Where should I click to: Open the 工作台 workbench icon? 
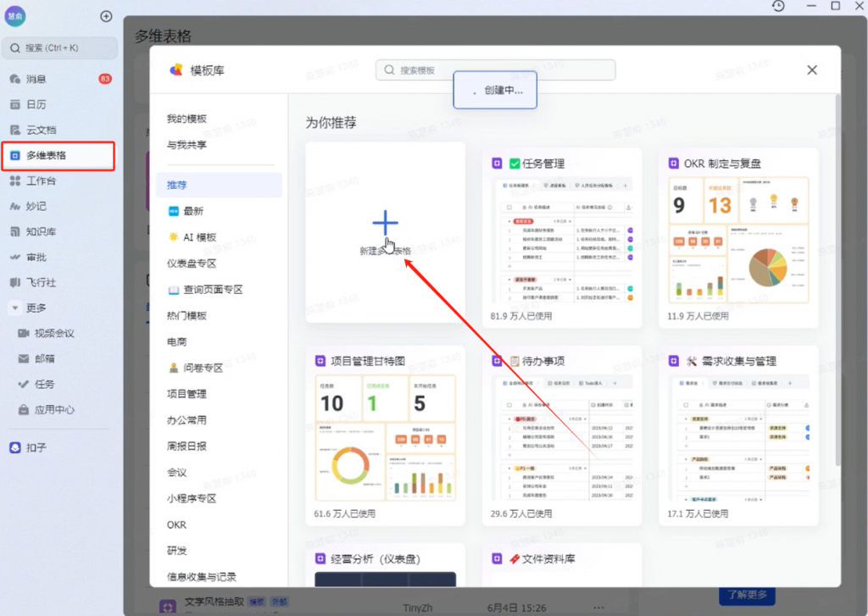15,181
